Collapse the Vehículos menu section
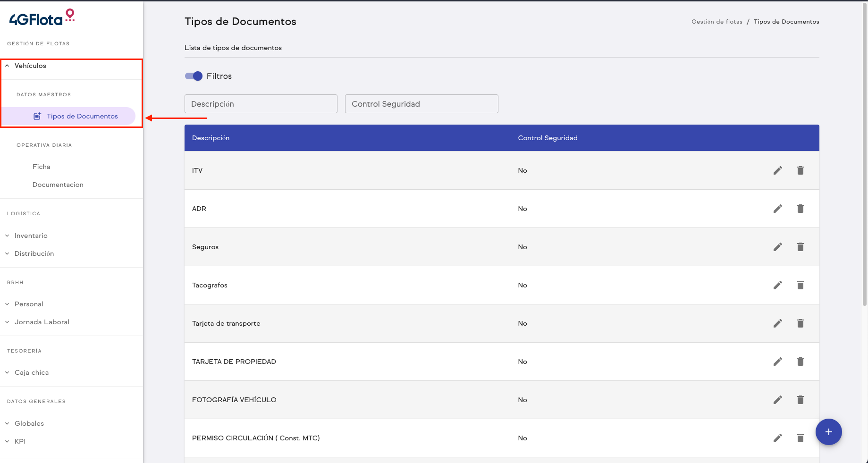Image resolution: width=868 pixels, height=463 pixels. coord(30,66)
